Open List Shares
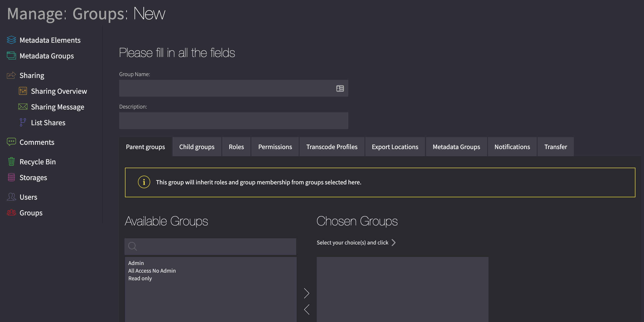 (x=48, y=123)
